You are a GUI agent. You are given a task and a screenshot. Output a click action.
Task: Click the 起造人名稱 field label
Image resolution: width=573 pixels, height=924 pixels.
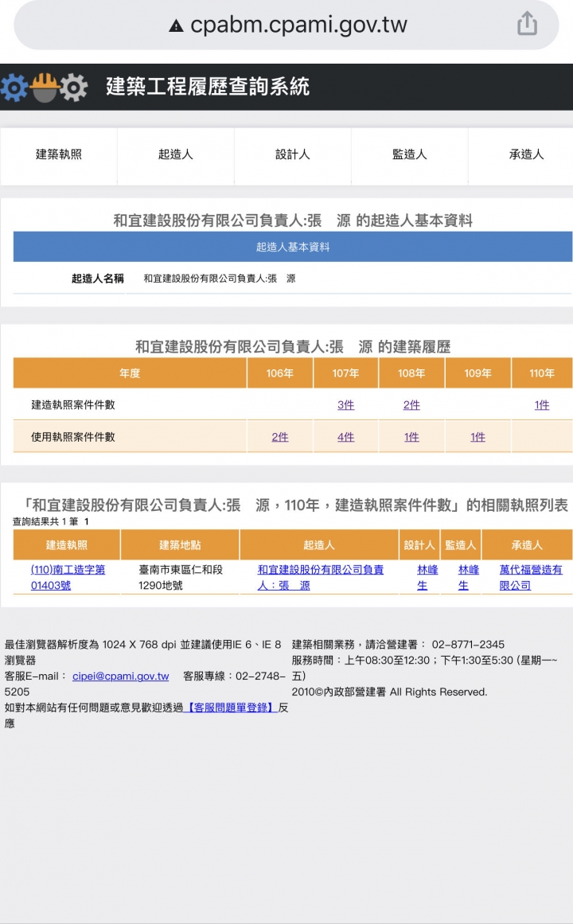point(98,279)
